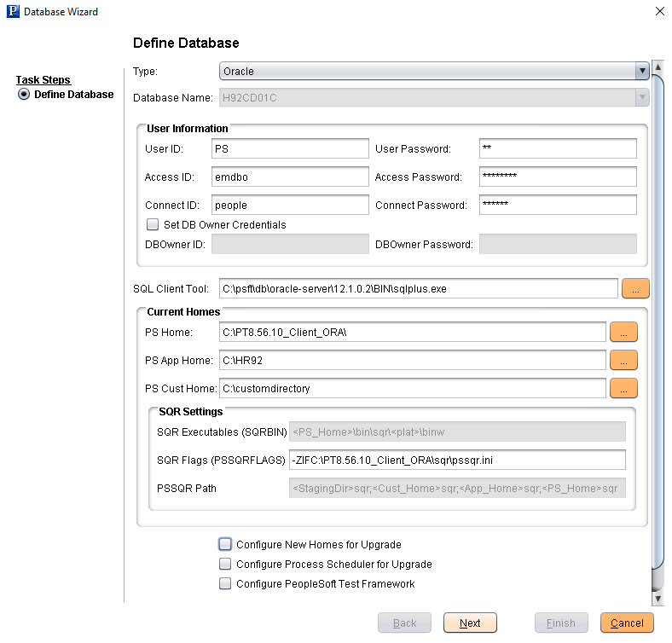Select the Define Database radio step
This screenshot has width=672, height=643.
point(24,95)
